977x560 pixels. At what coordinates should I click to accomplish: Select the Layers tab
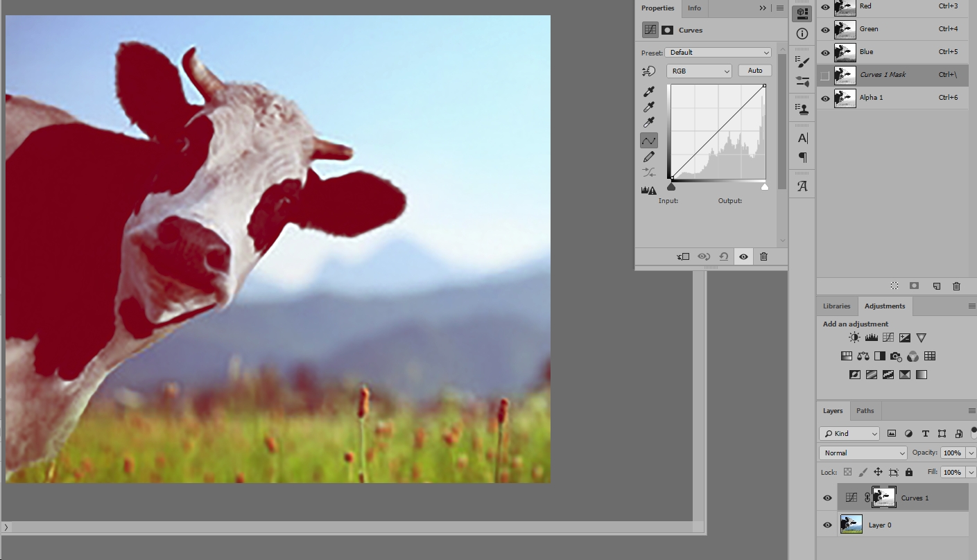(833, 411)
